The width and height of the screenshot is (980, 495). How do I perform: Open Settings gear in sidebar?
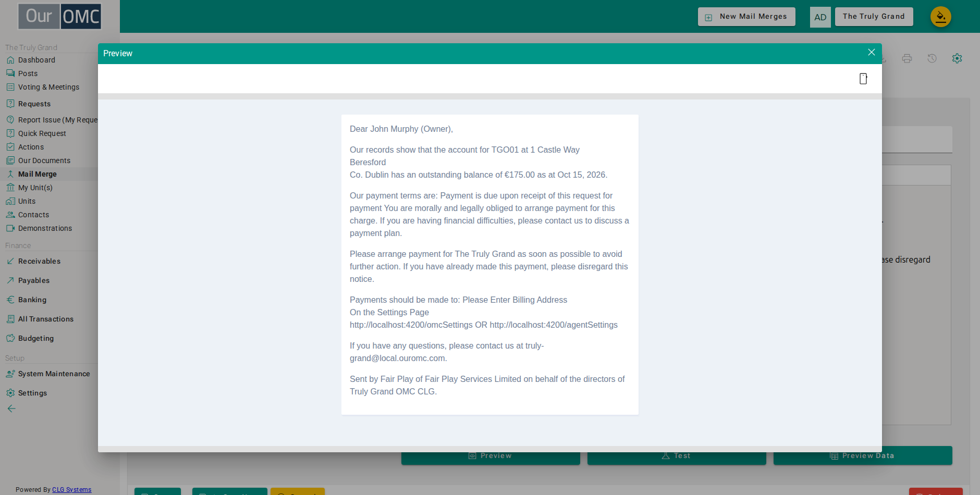[10, 393]
